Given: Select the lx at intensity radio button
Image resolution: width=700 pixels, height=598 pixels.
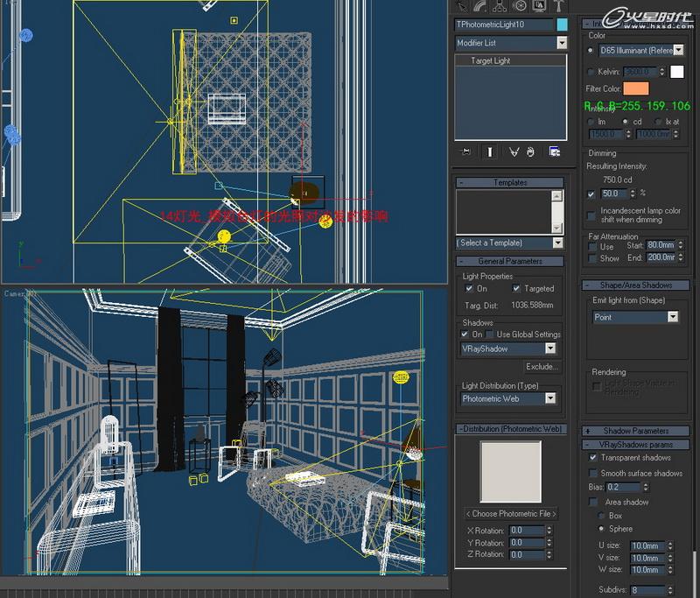Looking at the screenshot, I should coord(658,122).
